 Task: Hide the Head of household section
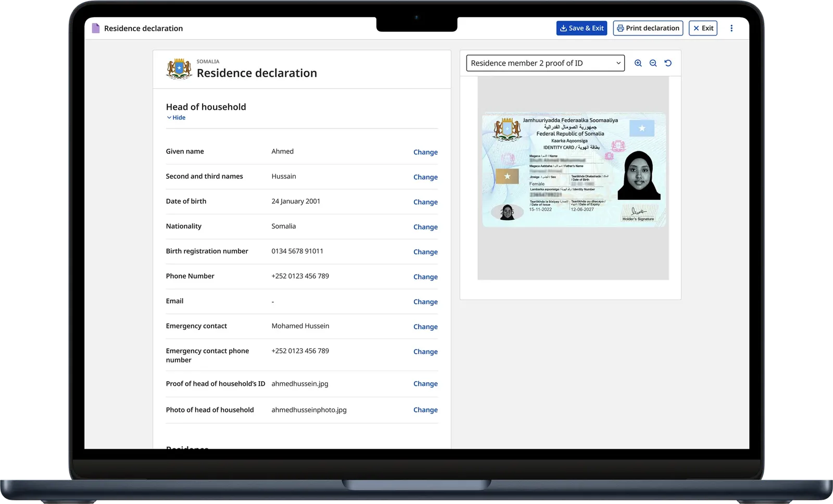coord(176,118)
